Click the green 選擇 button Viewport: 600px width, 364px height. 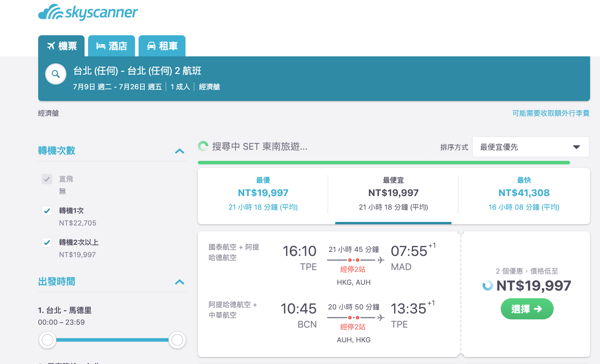(x=527, y=309)
